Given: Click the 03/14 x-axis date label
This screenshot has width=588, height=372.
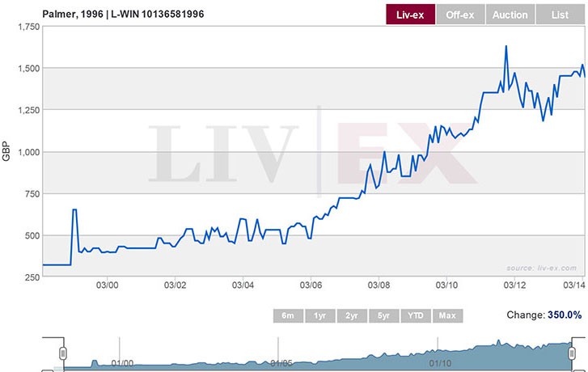Looking at the screenshot, I should point(574,285).
